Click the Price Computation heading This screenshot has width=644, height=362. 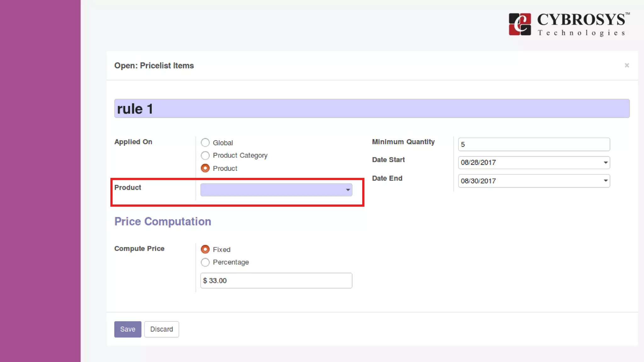pos(163,222)
